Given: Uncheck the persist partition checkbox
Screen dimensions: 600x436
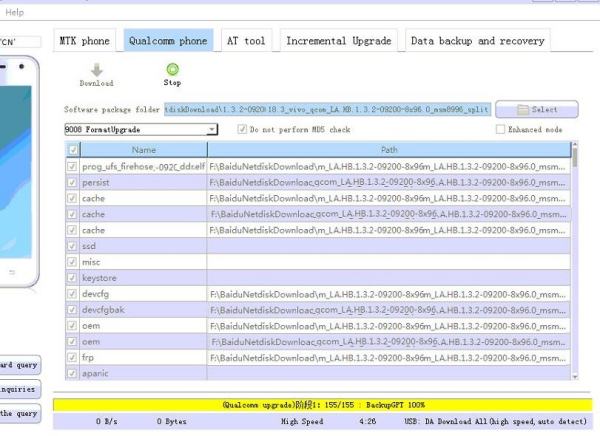Looking at the screenshot, I should 72,182.
